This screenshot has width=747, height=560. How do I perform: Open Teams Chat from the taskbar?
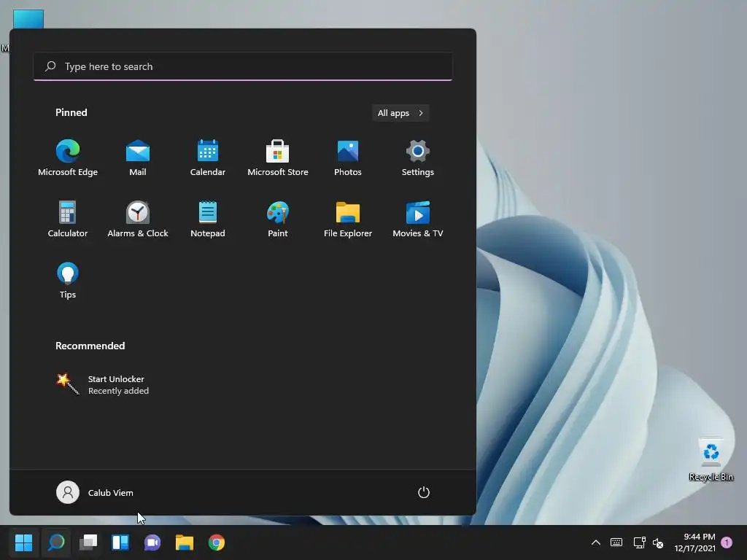152,542
